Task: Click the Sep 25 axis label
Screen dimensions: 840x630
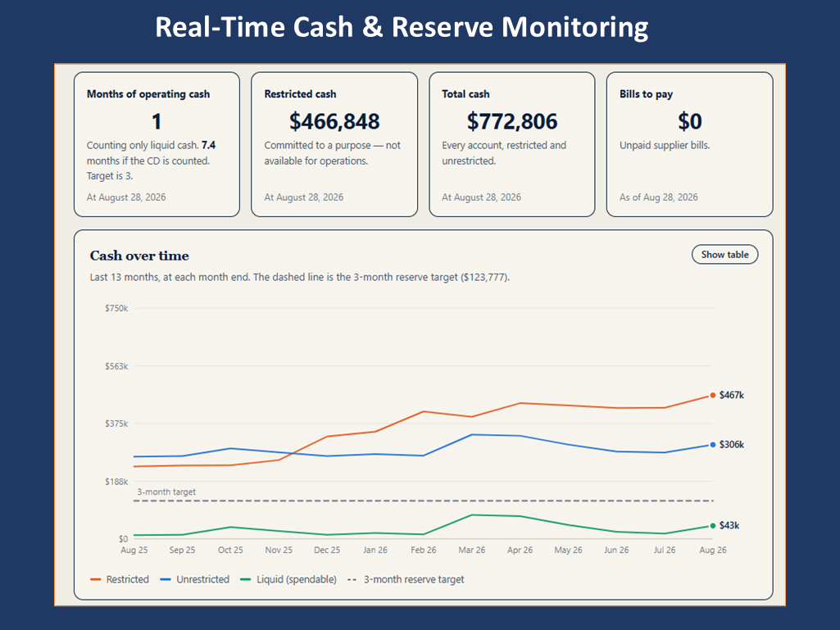Action: pyautogui.click(x=182, y=550)
